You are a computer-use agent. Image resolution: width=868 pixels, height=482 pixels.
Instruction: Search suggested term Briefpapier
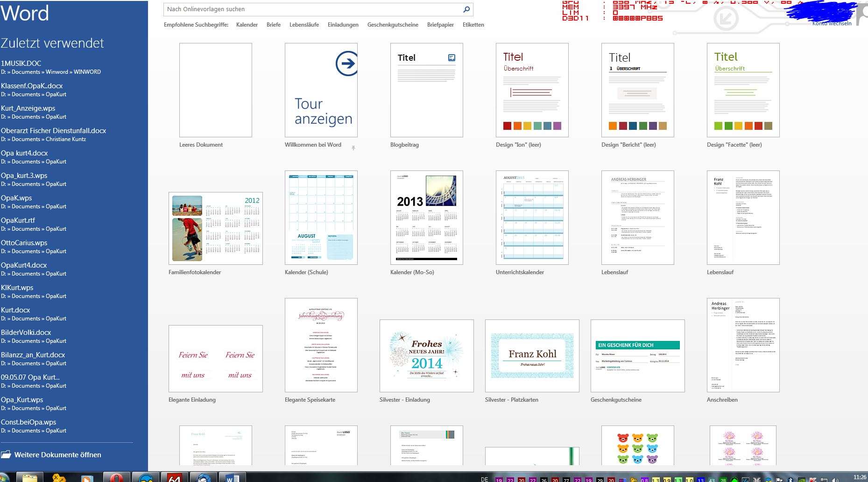click(x=440, y=25)
